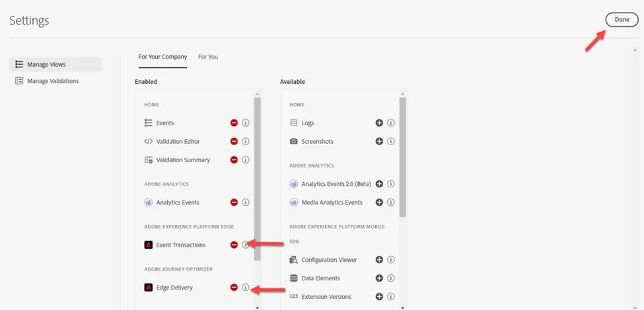
Task: Show info for Analytics Events
Action: click(x=246, y=202)
